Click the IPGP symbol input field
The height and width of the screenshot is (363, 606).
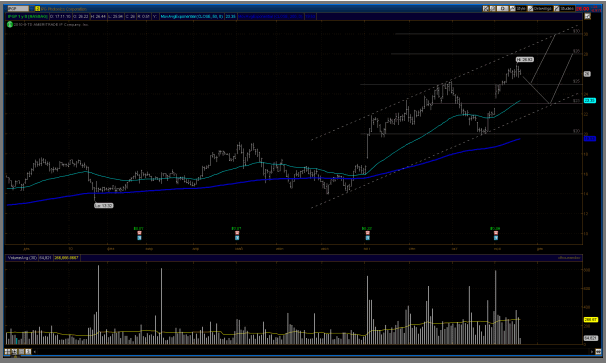point(18,9)
